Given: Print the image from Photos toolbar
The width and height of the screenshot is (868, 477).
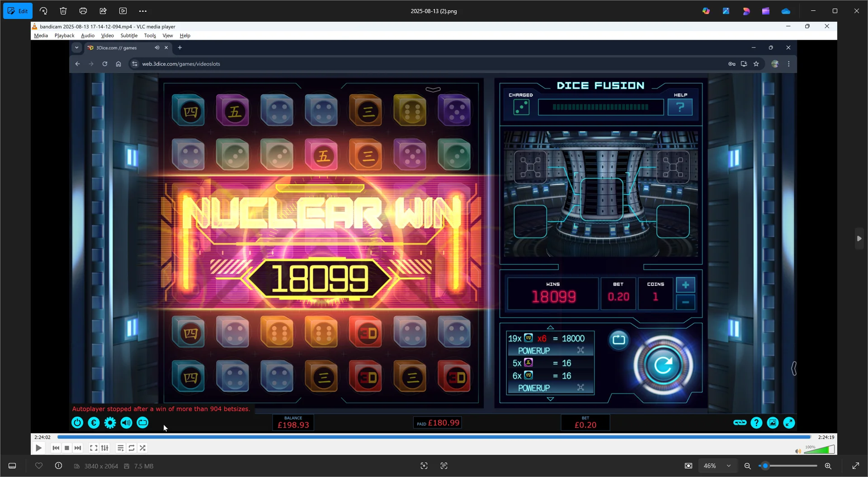Looking at the screenshot, I should tap(83, 11).
